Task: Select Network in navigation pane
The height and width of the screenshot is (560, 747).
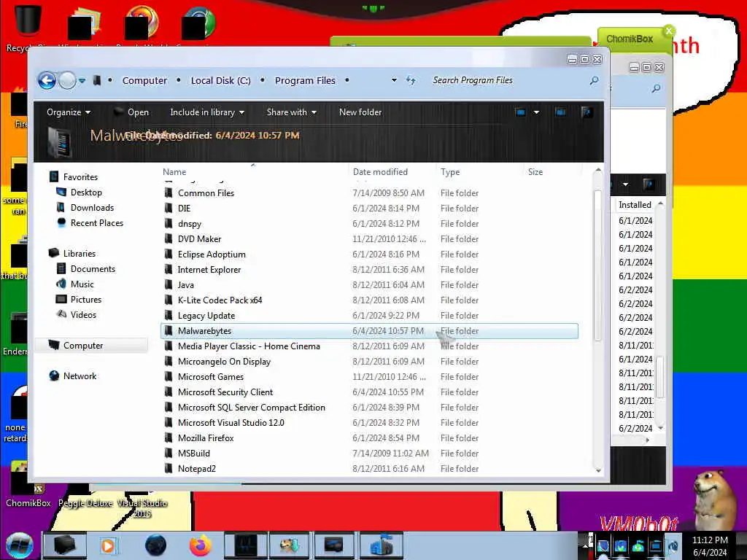Action: pos(80,376)
